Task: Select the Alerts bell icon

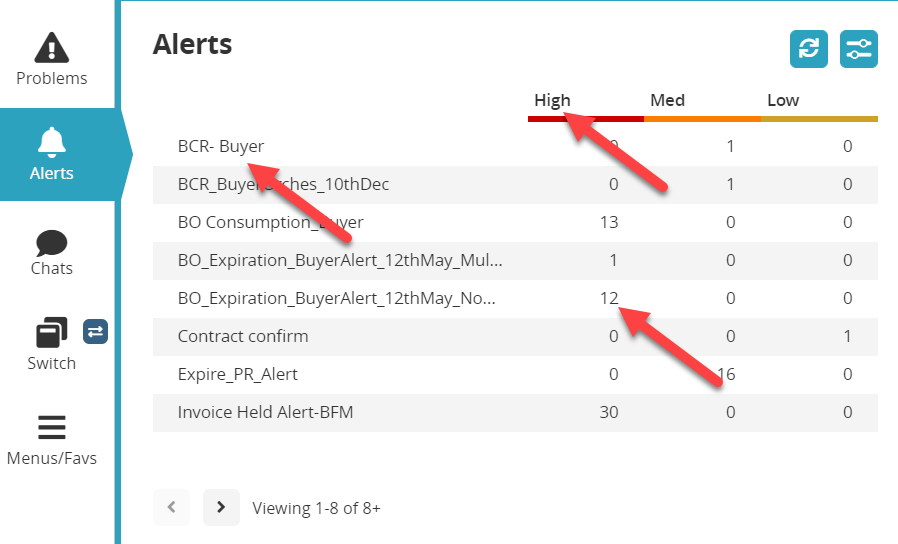Action: (52, 142)
